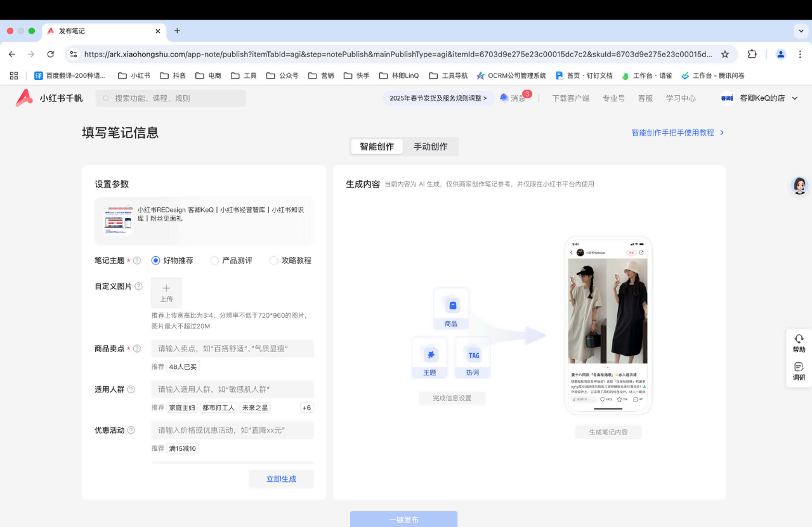Click the 立即生成 button
The image size is (812, 527).
[x=281, y=479]
